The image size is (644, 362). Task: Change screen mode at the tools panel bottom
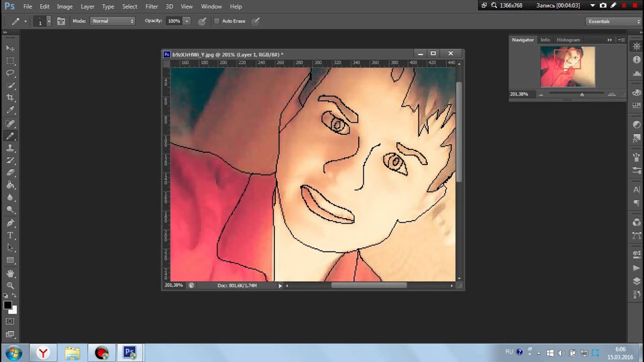click(10, 334)
